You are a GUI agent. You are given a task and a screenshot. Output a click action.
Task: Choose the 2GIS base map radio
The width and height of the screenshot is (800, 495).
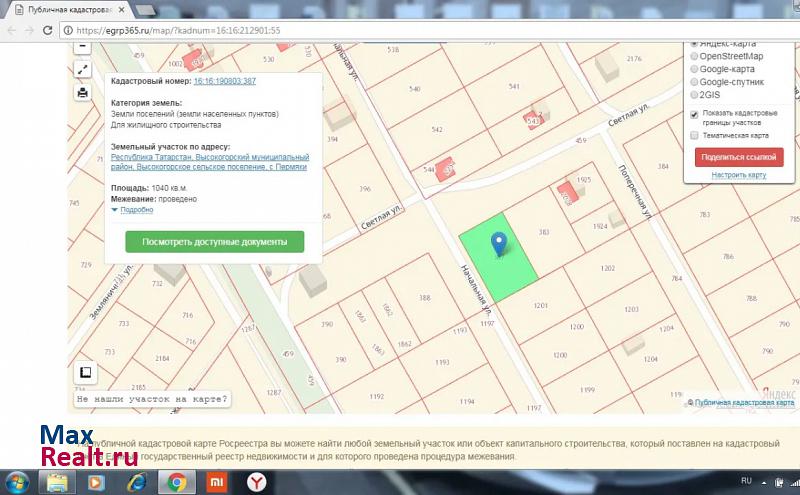point(695,95)
